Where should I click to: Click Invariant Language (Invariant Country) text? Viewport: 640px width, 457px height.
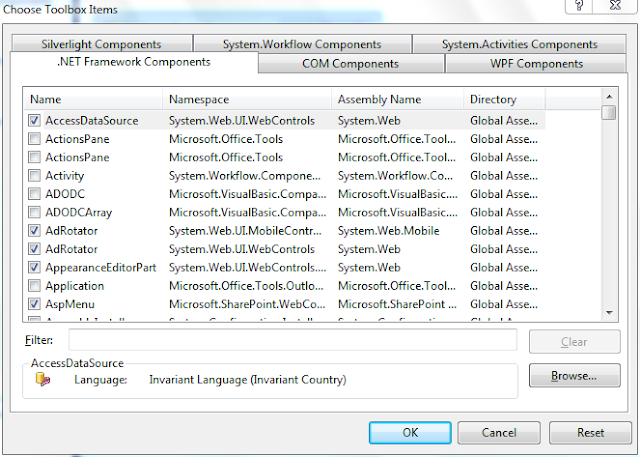pos(248,380)
